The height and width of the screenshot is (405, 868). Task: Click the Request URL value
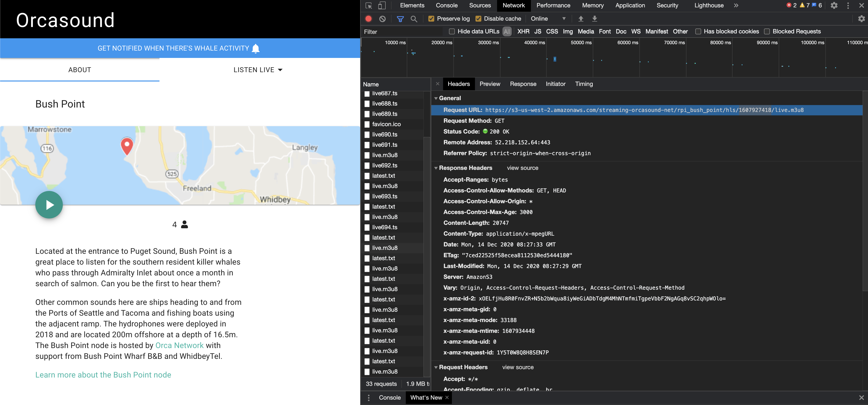(644, 110)
